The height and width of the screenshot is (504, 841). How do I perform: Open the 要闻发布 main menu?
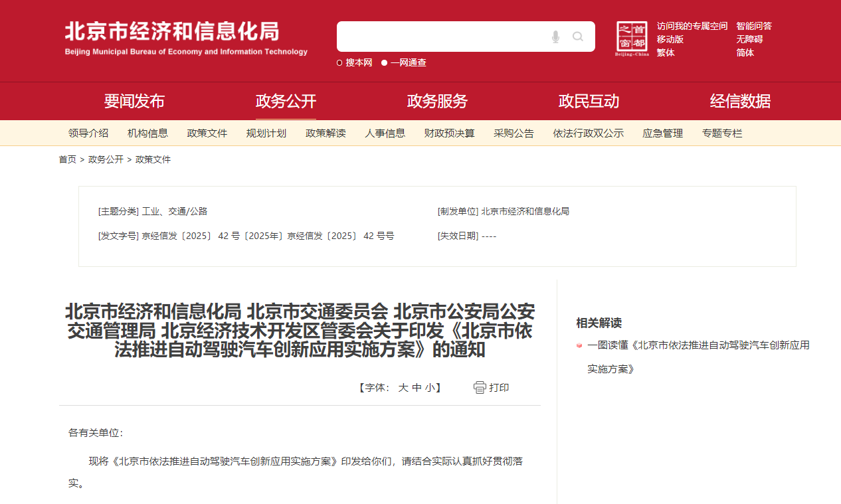pos(134,102)
